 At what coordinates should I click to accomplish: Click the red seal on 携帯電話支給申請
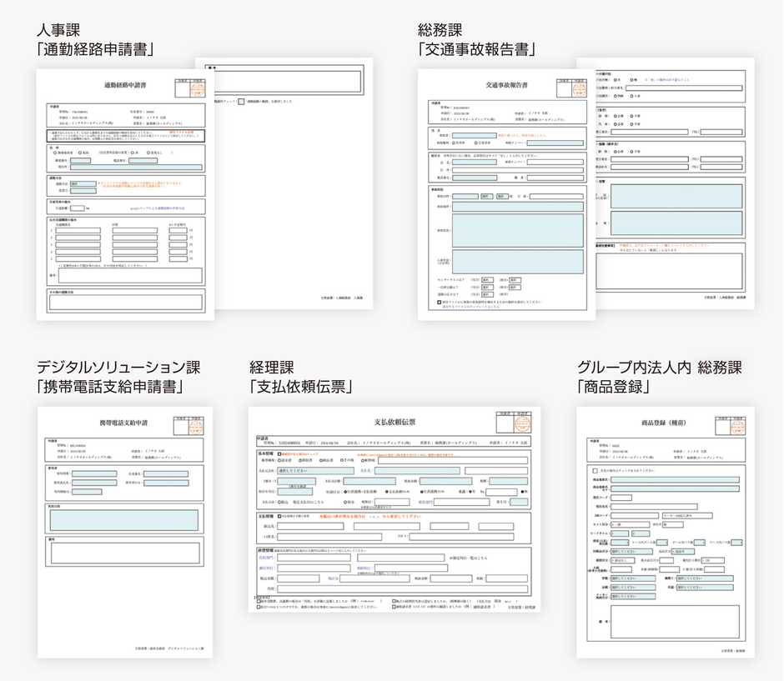click(194, 428)
